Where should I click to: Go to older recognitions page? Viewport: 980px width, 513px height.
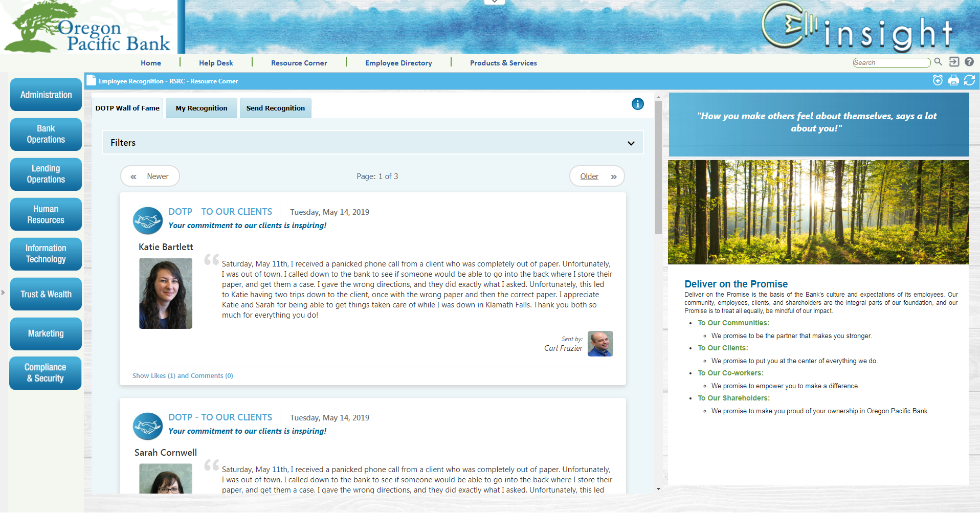click(x=597, y=176)
